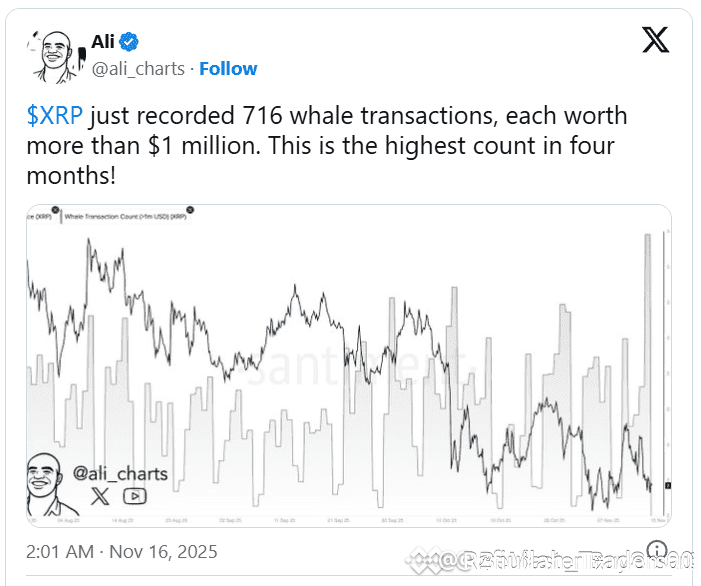
Task: Click the Ali display name
Action: 103,42
